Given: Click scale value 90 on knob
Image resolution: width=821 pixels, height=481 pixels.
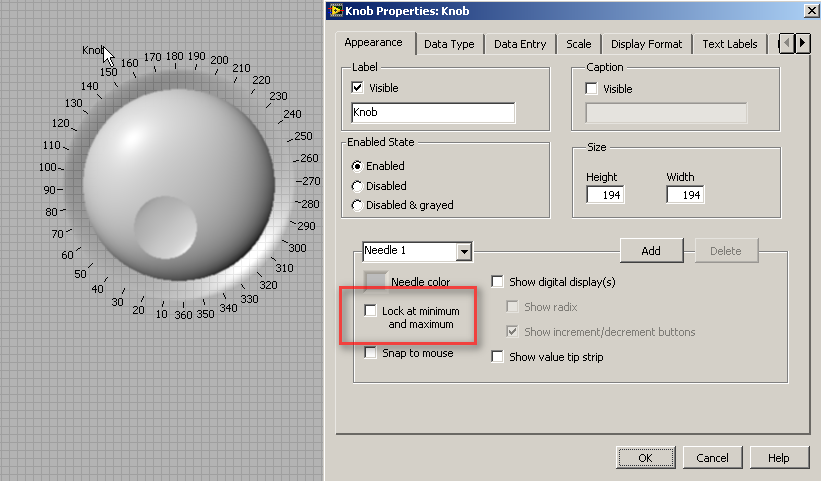Looking at the screenshot, I should [49, 190].
